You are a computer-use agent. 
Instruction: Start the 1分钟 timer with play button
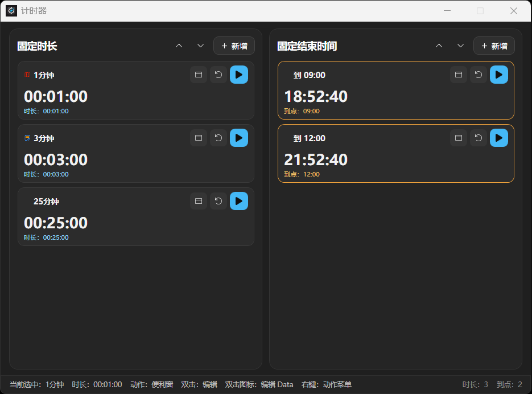(239, 75)
